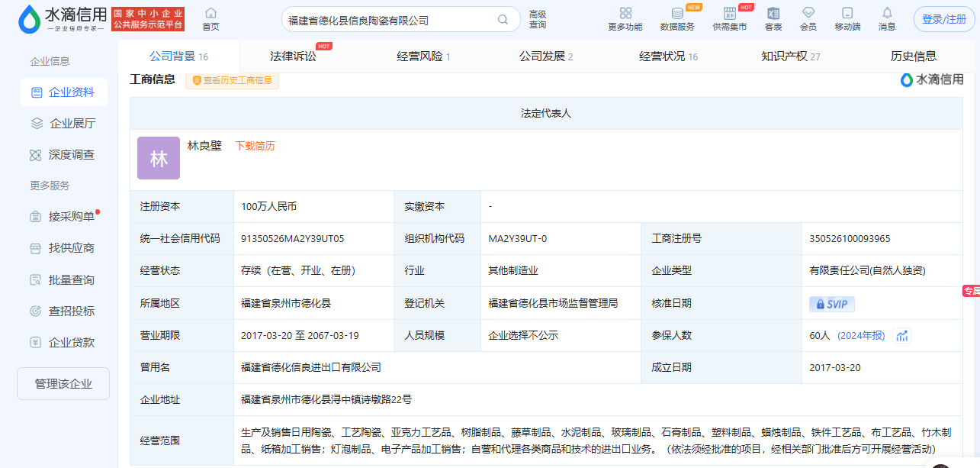
Task: Click the home (首页) icon
Action: tap(210, 14)
